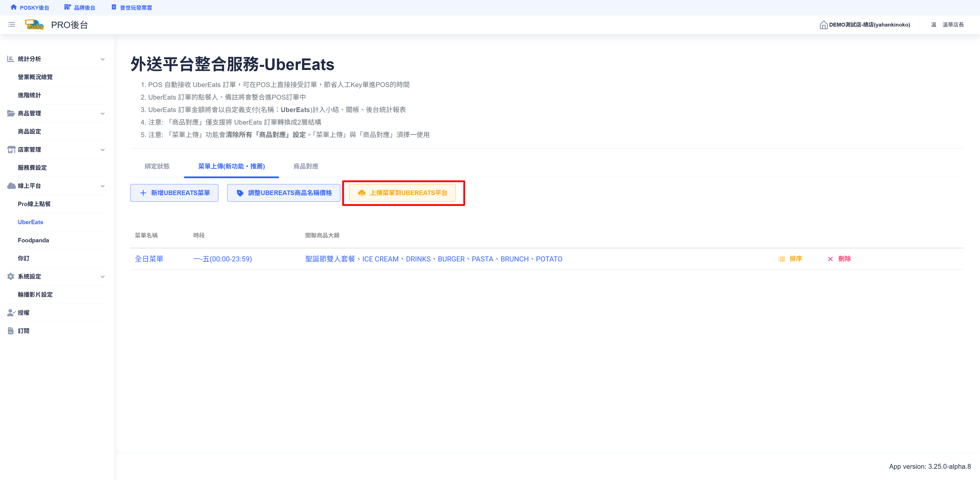Click 新增UBEREATS菜單 button
980x480 pixels.
tap(174, 193)
